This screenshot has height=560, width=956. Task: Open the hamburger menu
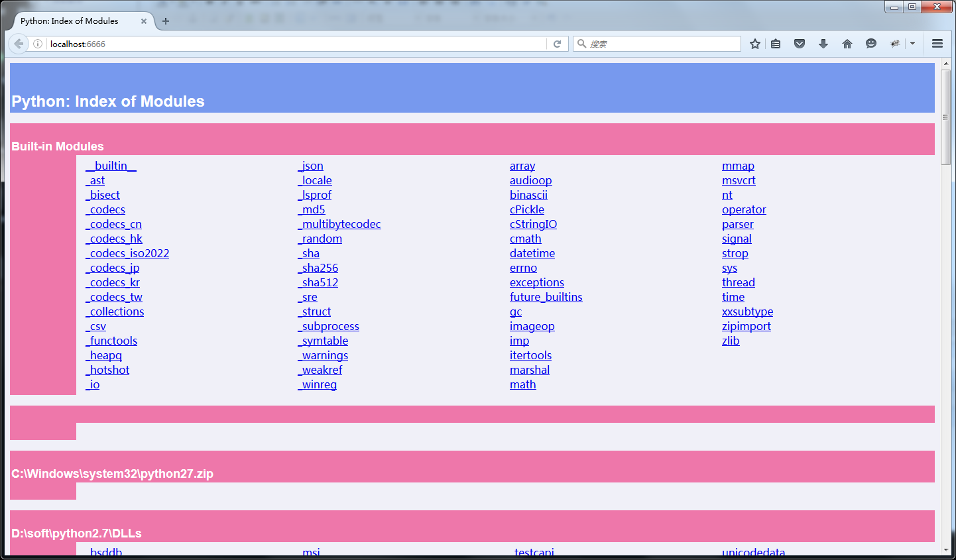click(x=937, y=44)
